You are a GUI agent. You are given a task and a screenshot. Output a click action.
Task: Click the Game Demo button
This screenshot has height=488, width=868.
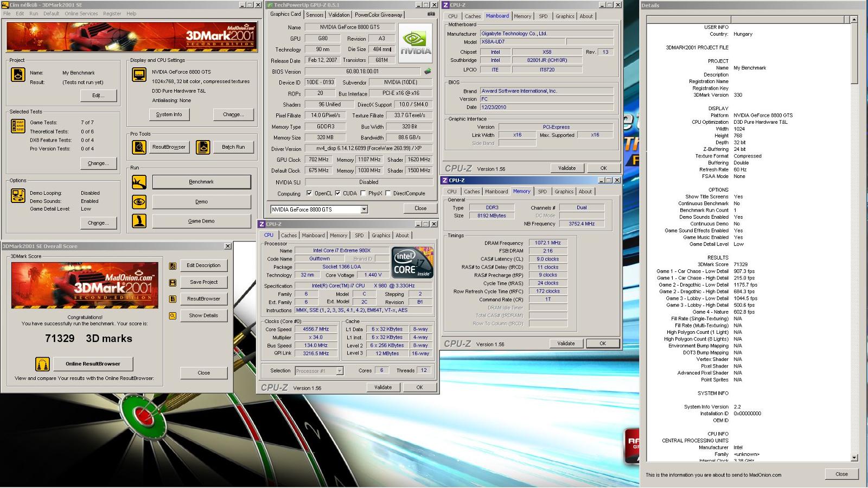click(x=201, y=221)
